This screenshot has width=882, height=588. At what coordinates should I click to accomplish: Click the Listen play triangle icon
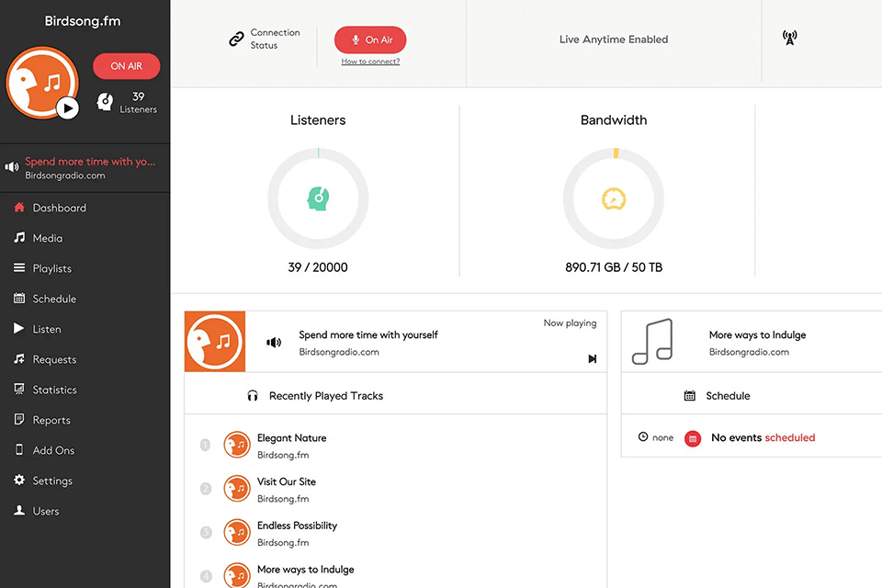[x=19, y=328]
